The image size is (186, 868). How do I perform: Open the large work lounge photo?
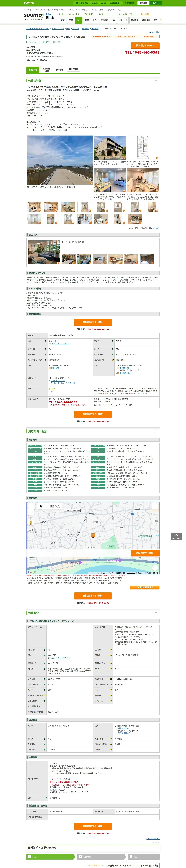coord(44,252)
